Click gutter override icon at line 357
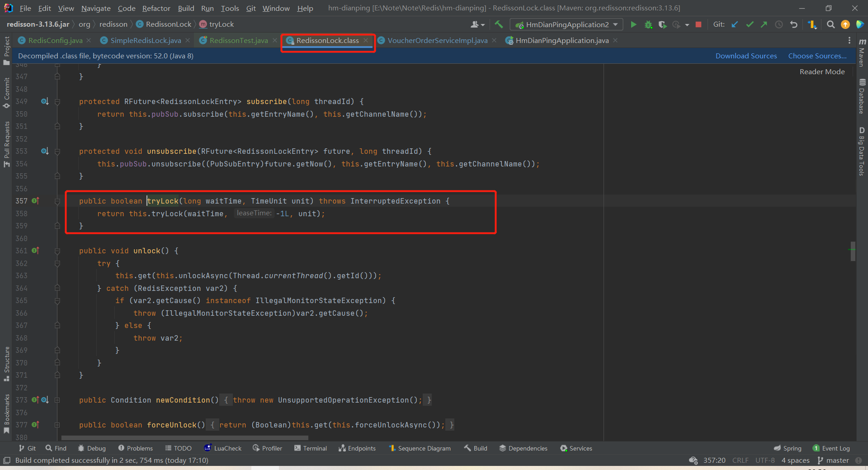The width and height of the screenshot is (868, 470). 35,200
